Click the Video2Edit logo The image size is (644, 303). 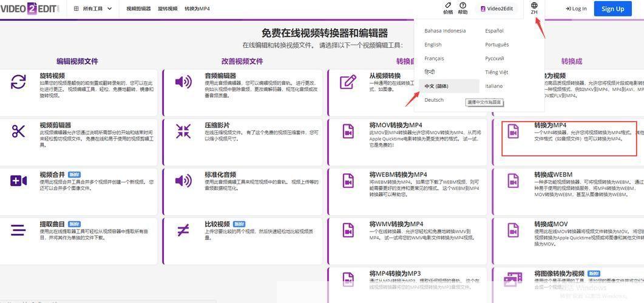(x=30, y=8)
